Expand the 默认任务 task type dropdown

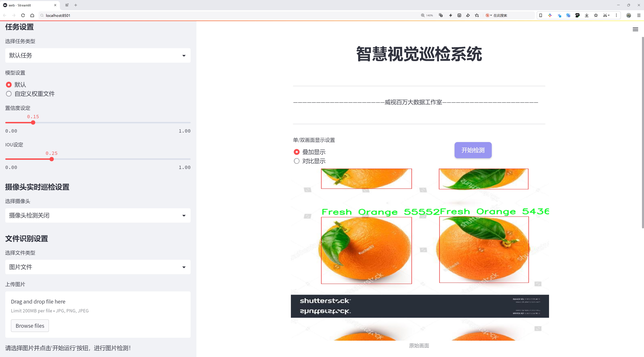pos(98,55)
